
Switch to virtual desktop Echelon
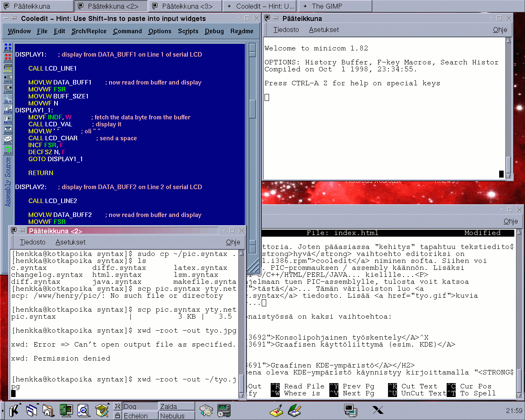click(x=140, y=415)
